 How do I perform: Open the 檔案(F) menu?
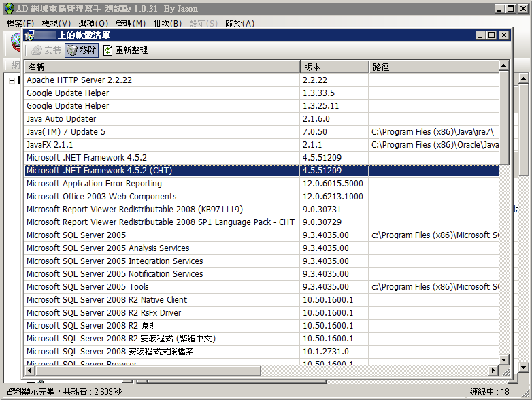[20, 23]
